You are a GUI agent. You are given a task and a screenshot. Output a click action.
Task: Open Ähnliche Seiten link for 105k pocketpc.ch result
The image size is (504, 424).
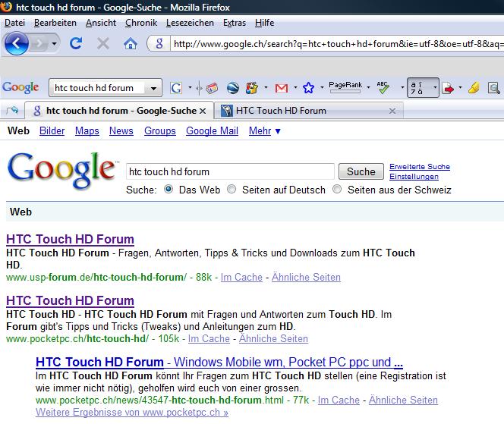click(x=273, y=338)
